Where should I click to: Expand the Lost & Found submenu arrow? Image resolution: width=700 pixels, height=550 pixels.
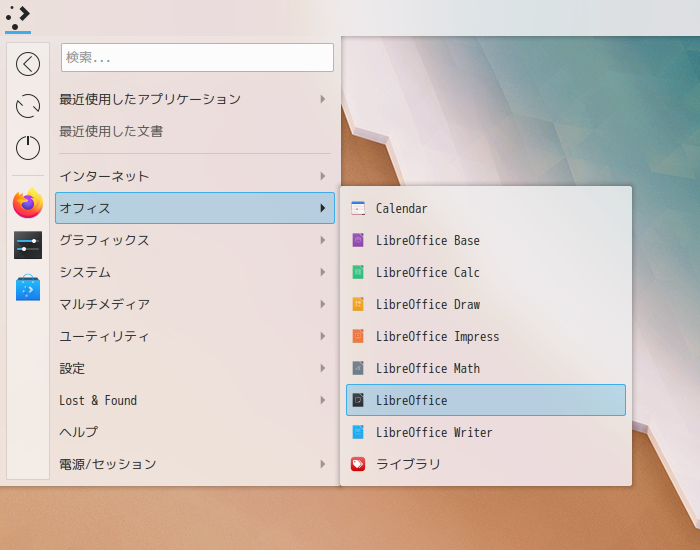pos(323,400)
